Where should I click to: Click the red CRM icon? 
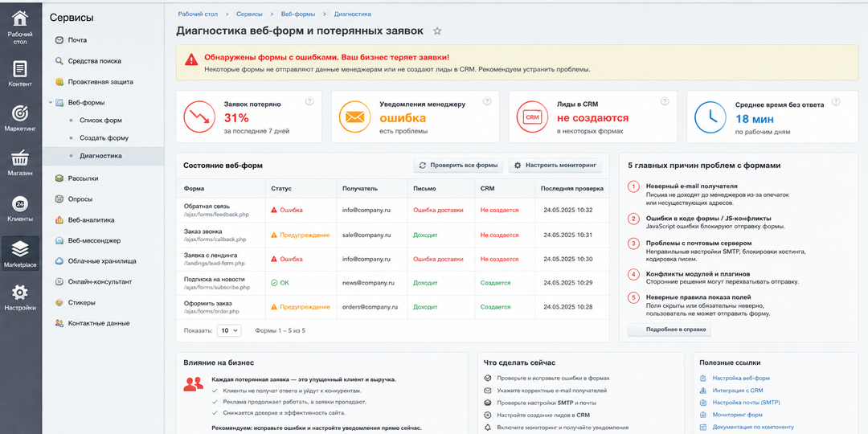coord(532,117)
